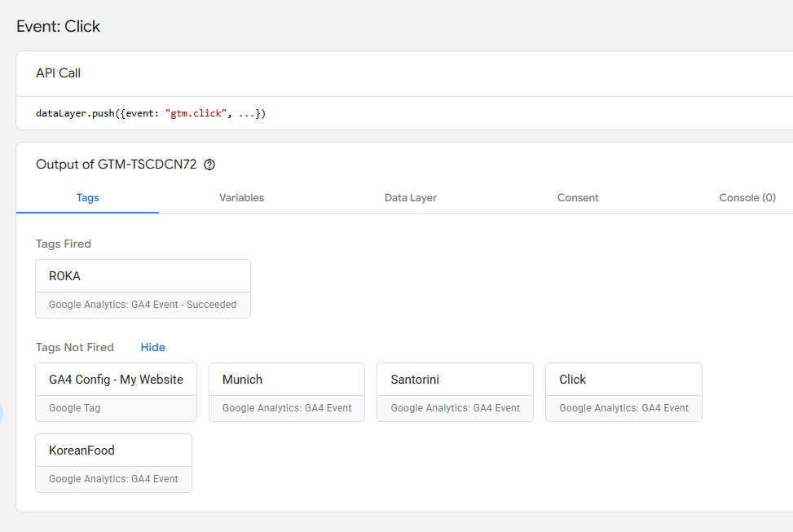
Task: Click the Event: Click page heading
Action: click(x=58, y=26)
